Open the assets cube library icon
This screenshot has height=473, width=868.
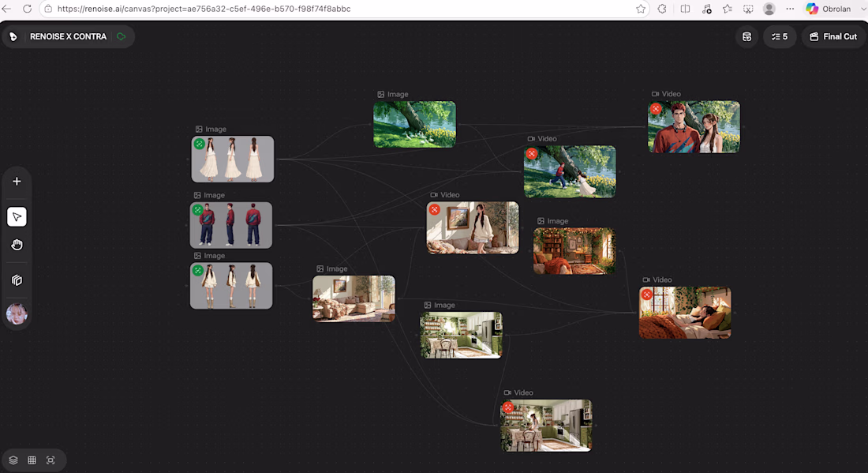(x=17, y=280)
